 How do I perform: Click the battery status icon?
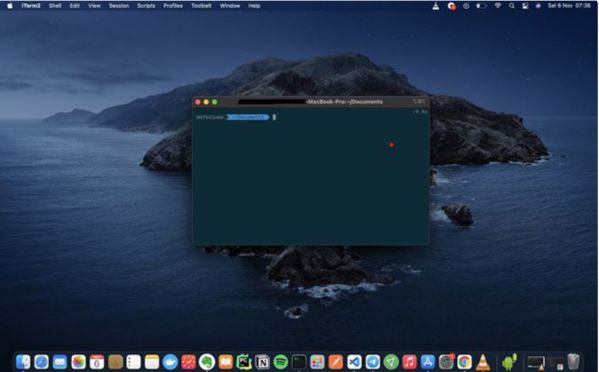click(481, 6)
